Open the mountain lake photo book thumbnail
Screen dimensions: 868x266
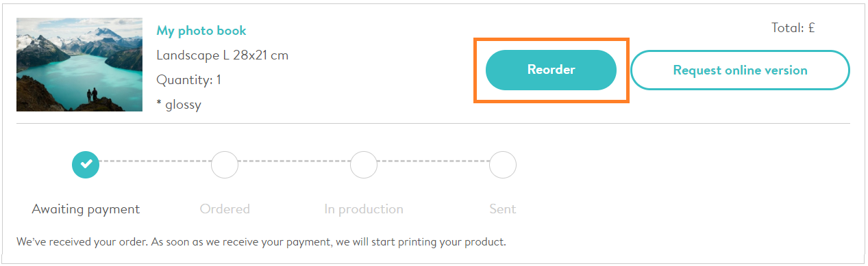[x=79, y=64]
